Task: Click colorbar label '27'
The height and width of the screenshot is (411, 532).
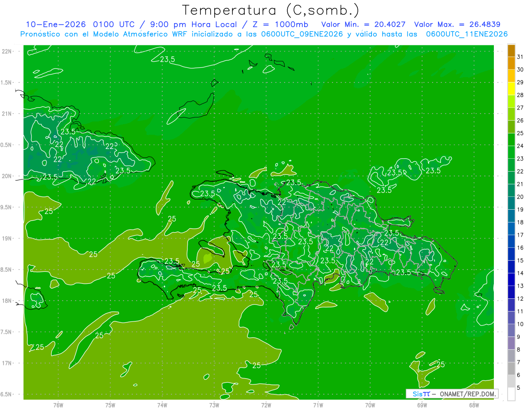Action: 520,107
